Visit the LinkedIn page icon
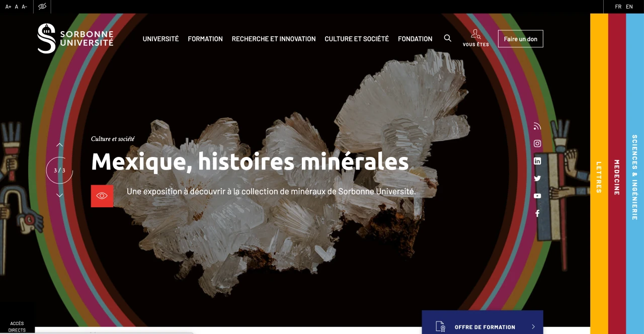 tap(537, 161)
